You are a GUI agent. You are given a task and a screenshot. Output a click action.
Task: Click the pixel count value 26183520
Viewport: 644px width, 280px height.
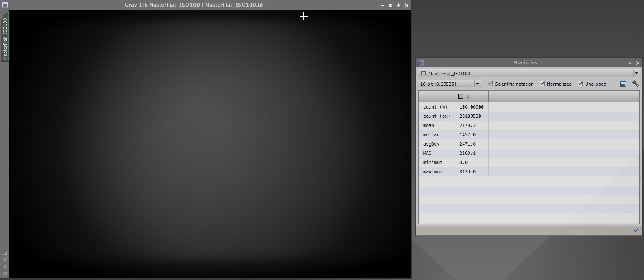point(470,116)
